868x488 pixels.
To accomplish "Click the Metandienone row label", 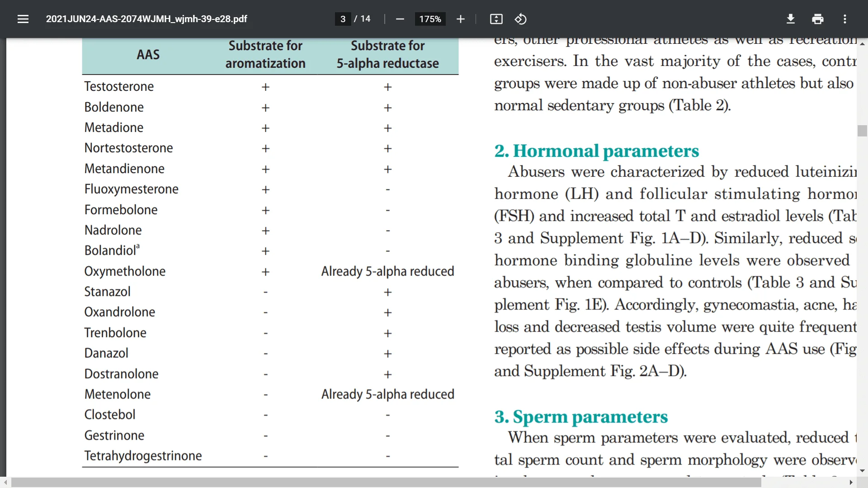I will [124, 169].
